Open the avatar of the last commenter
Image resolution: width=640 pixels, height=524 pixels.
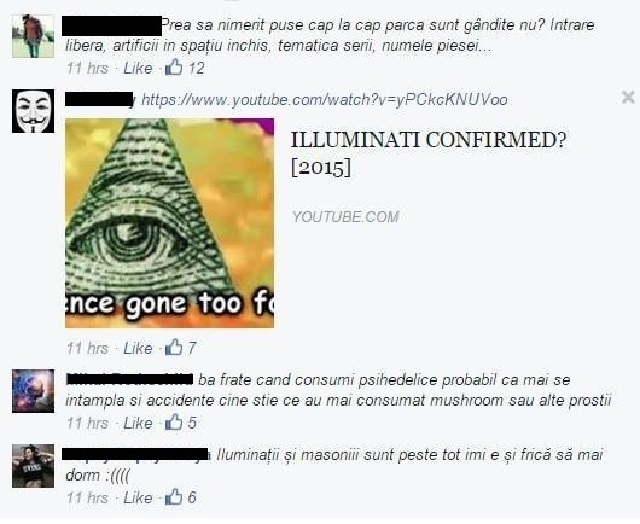(x=33, y=466)
